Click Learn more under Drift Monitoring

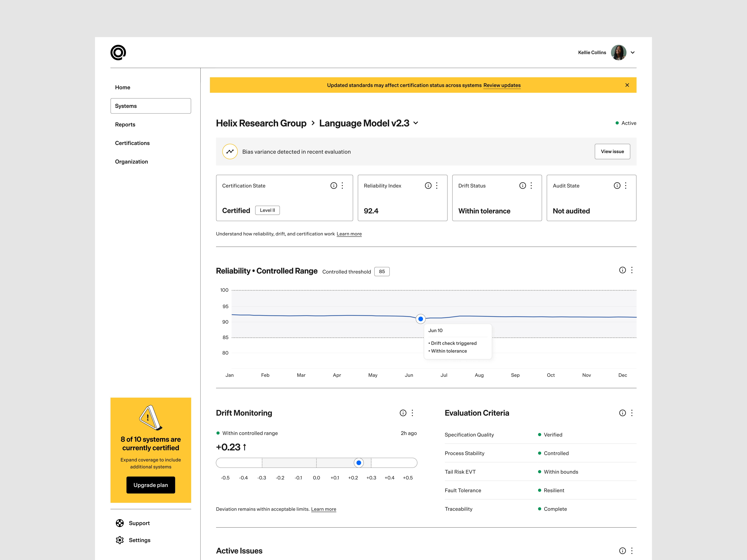(x=323, y=509)
